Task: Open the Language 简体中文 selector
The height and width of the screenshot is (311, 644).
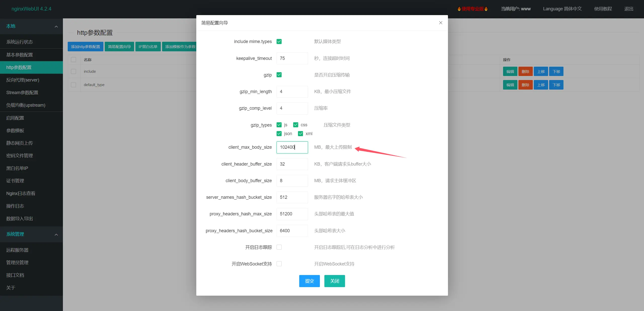Action: (x=562, y=9)
